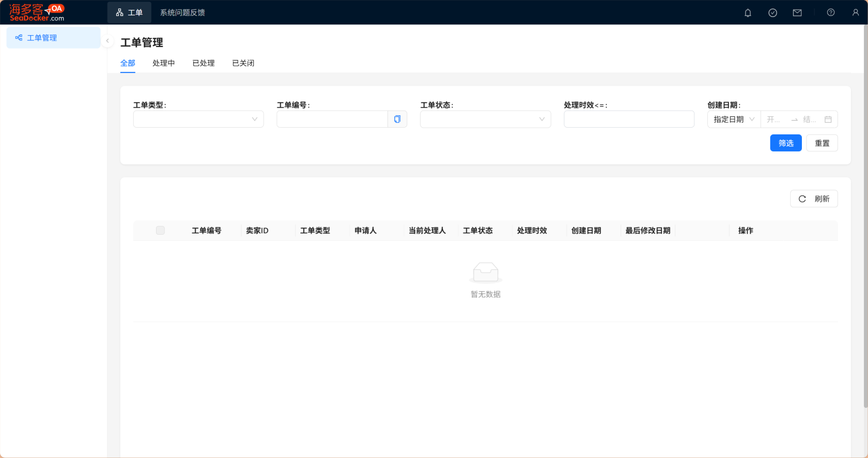
Task: Click the calendar icon in date range
Action: coord(828,119)
